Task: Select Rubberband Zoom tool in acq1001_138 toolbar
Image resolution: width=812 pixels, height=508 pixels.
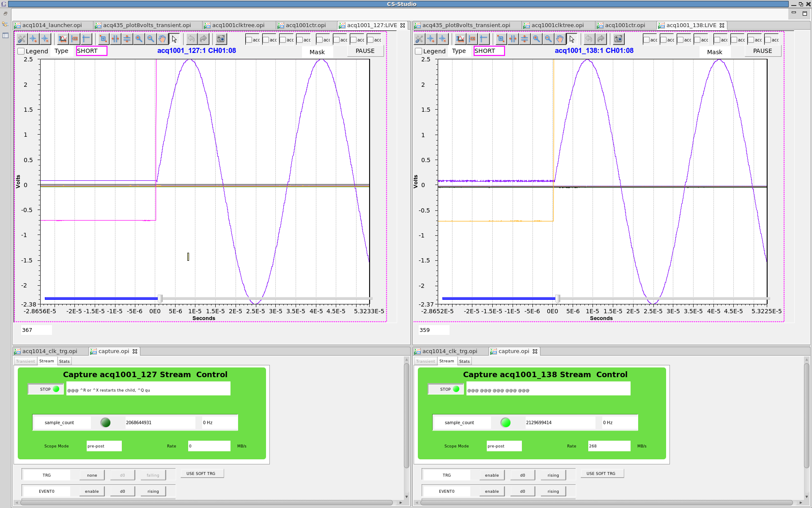Action: click(x=501, y=39)
